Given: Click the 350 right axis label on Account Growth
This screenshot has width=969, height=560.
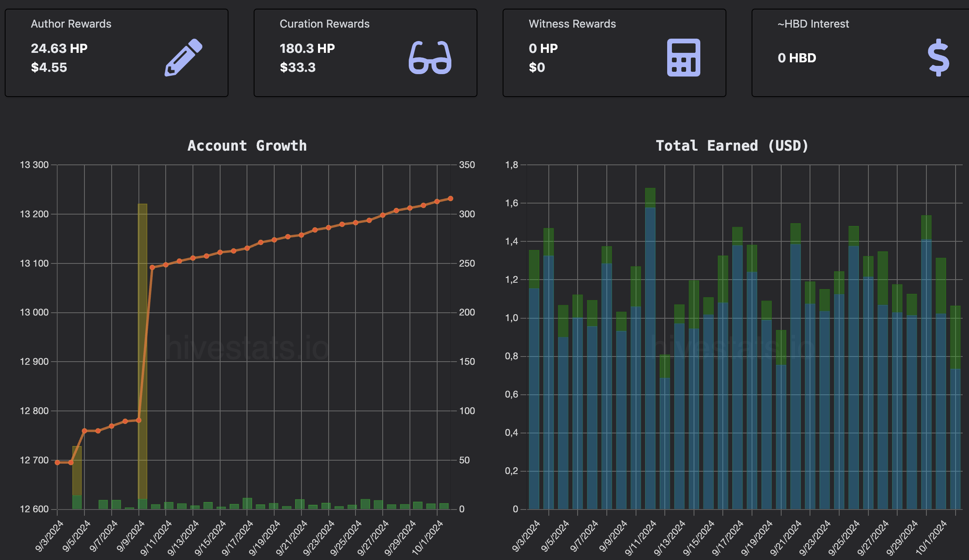Looking at the screenshot, I should click(x=467, y=165).
